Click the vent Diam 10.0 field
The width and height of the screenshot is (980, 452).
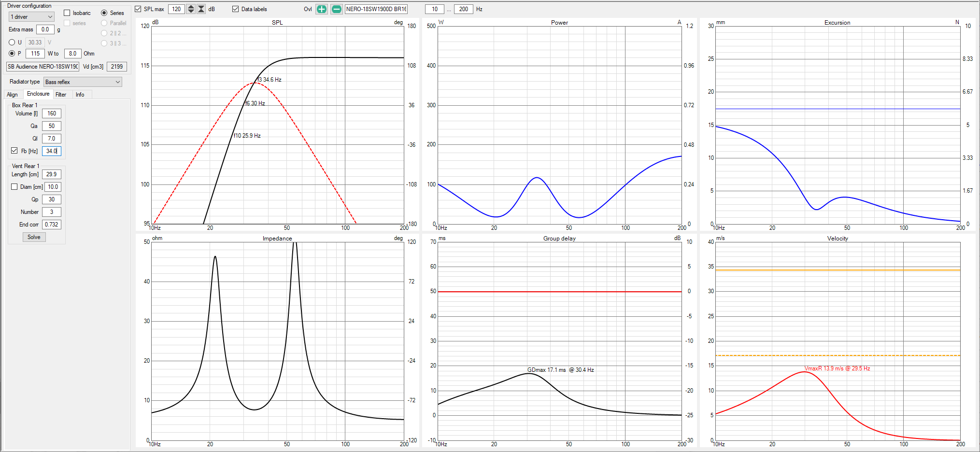[x=53, y=187]
